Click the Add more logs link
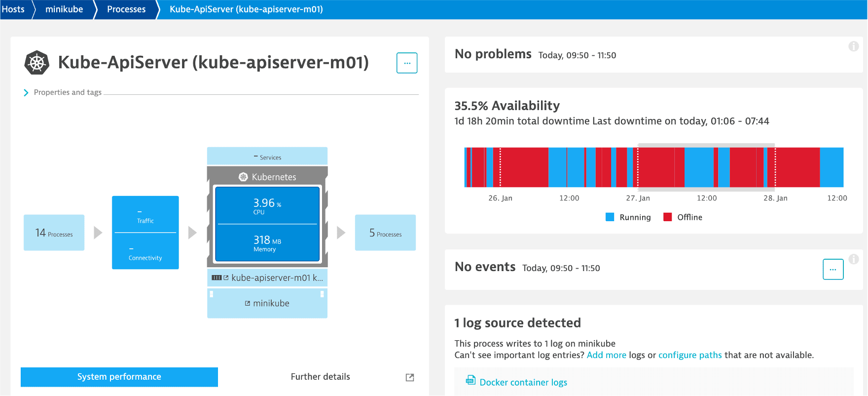Viewport: 868px width, 396px height. 607,355
